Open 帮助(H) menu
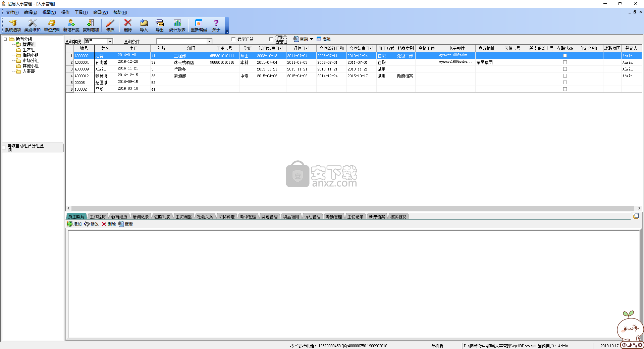Screen dimensions: 644x349 click(x=120, y=12)
